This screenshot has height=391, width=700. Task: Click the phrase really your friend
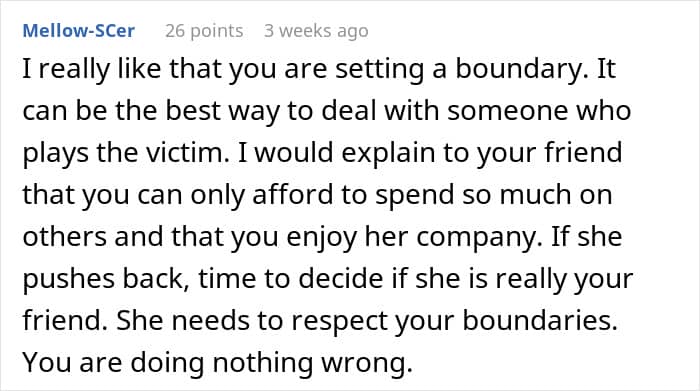(x=565, y=279)
